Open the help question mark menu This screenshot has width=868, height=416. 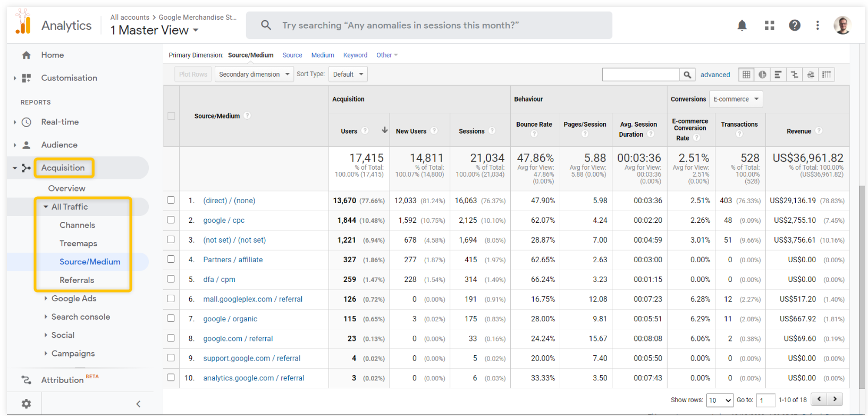(795, 25)
